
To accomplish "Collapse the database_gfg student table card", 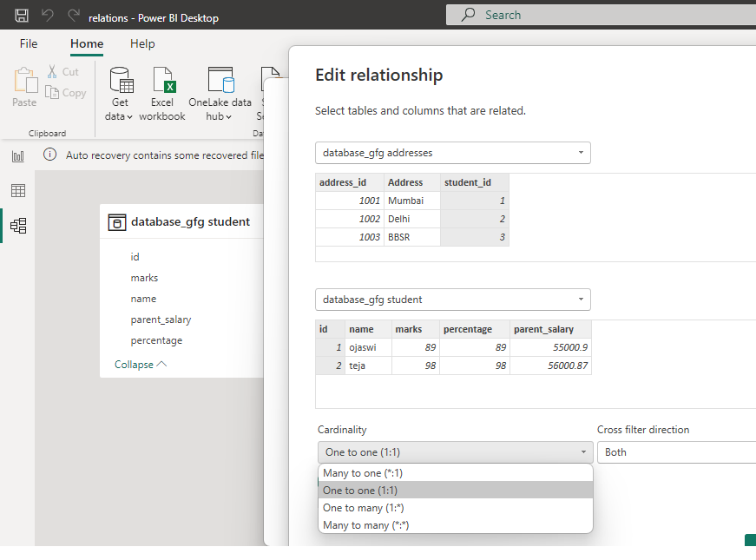I will (x=141, y=365).
